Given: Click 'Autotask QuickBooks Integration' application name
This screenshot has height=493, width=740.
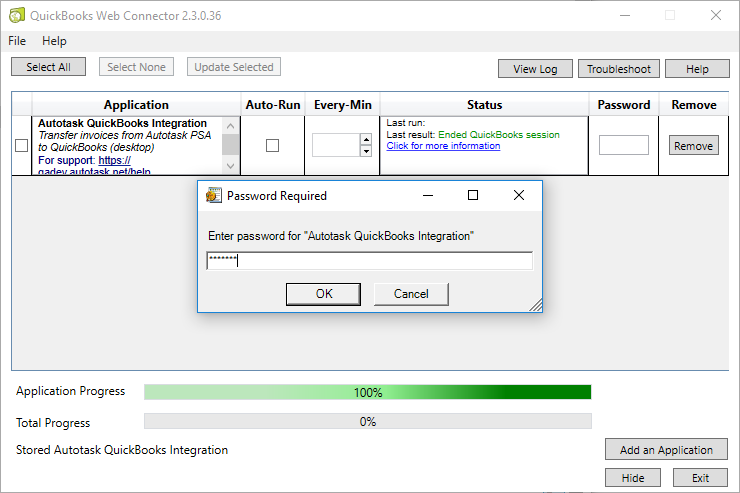Looking at the screenshot, I should click(x=122, y=123).
